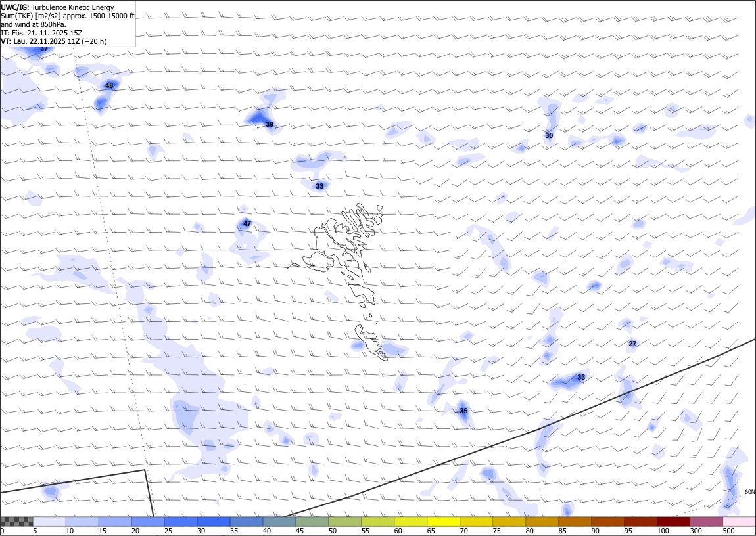
Task: Click the TKE value label '37' below the info box
Action: (x=44, y=48)
